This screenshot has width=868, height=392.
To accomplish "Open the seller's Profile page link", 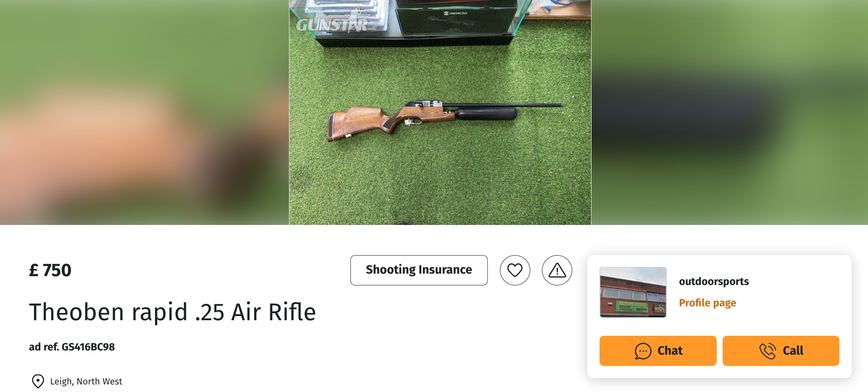I will pyautogui.click(x=708, y=303).
